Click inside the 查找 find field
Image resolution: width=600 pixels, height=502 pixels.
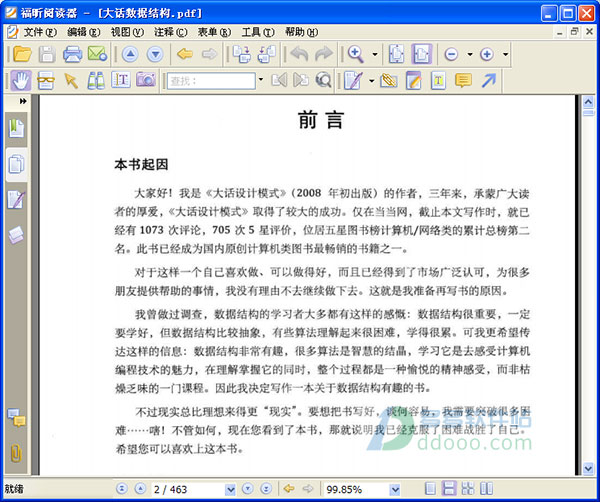(211, 81)
